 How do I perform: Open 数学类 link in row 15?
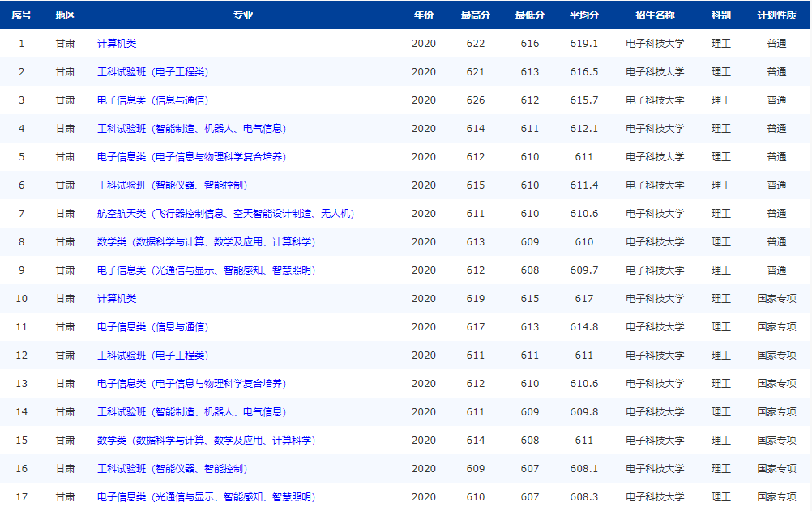click(206, 441)
